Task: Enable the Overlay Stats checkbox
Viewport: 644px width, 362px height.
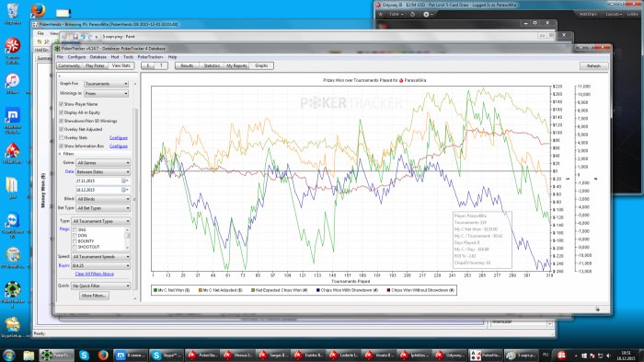Action: [x=62, y=137]
